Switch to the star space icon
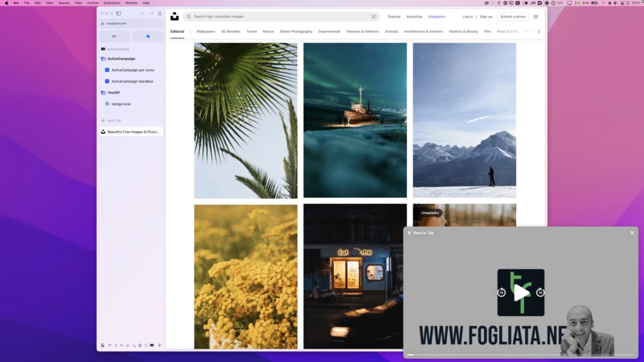Viewport: 644px width, 362px height. click(x=115, y=345)
